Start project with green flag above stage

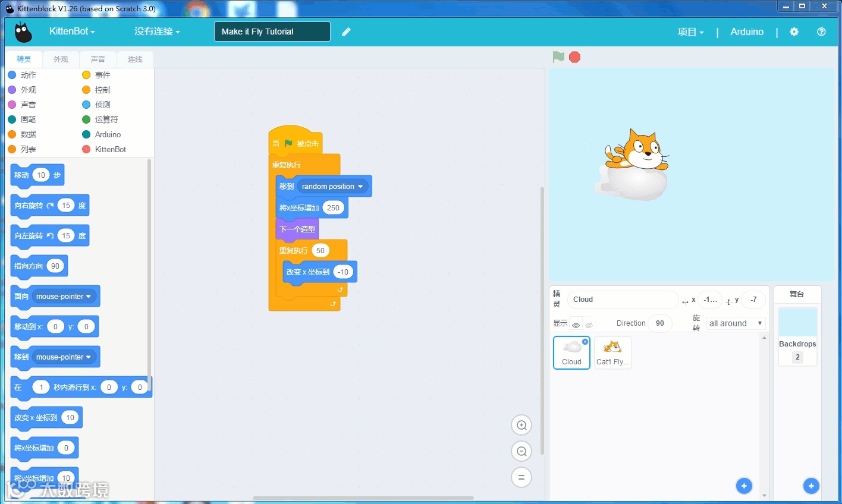558,57
